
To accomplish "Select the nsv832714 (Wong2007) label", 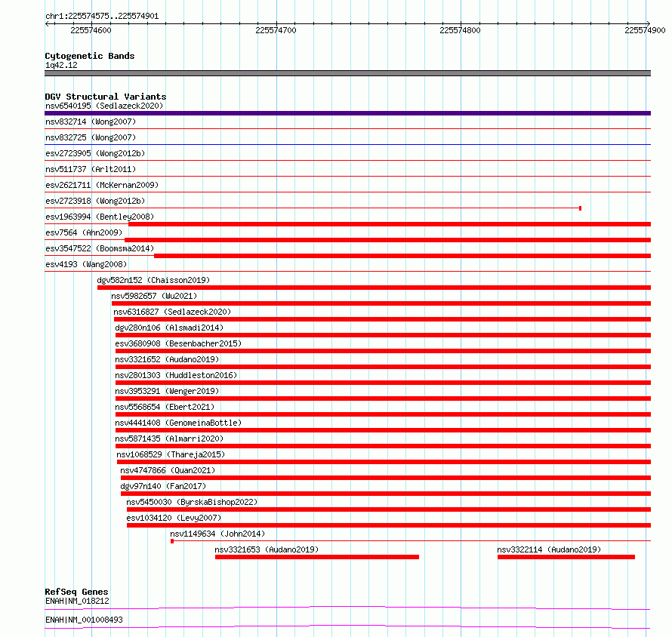I will (x=91, y=122).
